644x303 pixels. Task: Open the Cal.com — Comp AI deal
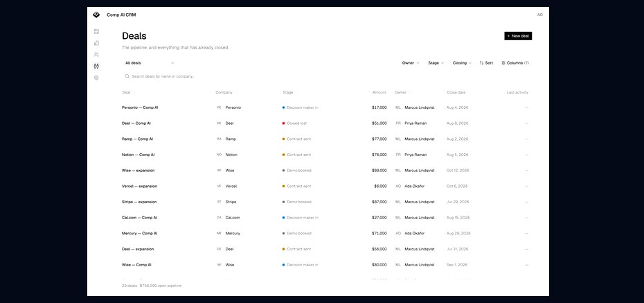[x=140, y=218]
